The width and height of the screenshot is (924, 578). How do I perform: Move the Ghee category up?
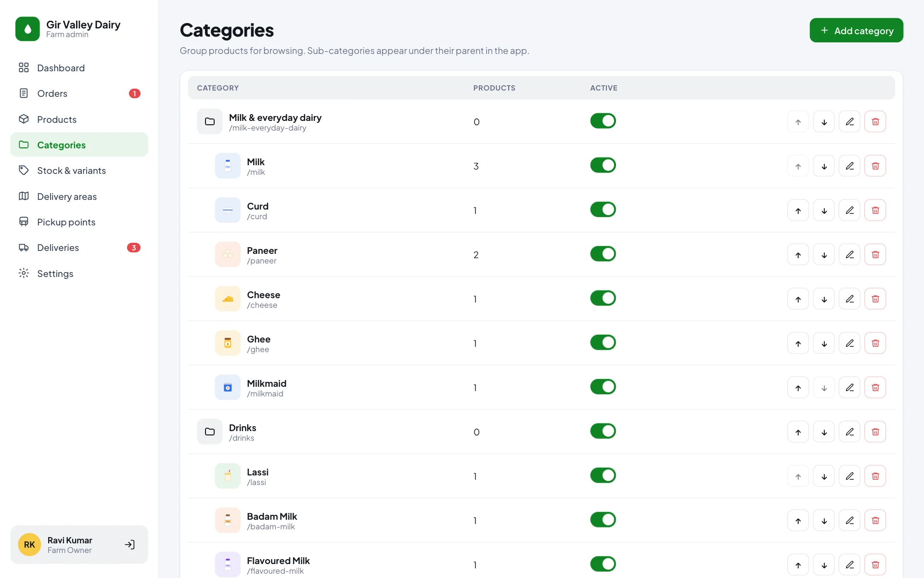click(x=798, y=343)
